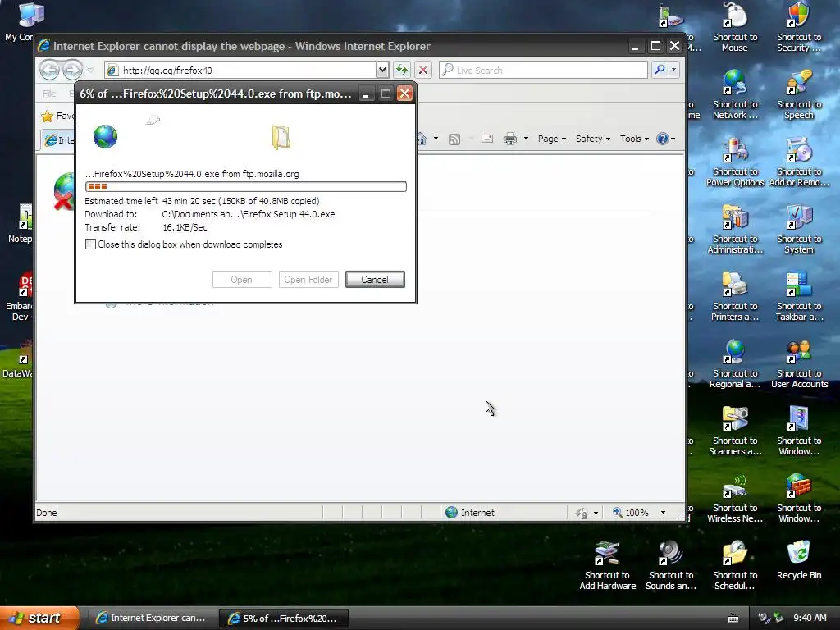Select Shortcut to User Accounts icon
840x630 pixels.
(x=799, y=363)
